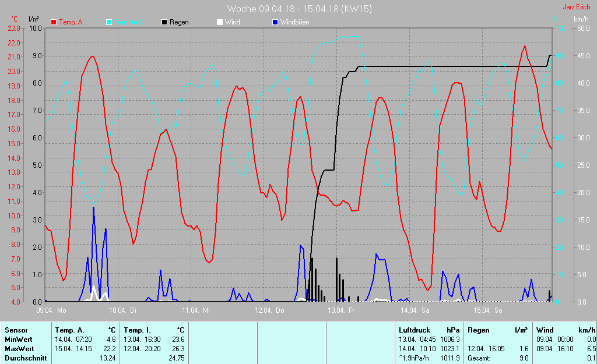Click the '14.04. 10:10' maximum pressure time
This screenshot has height=364, width=597.
pyautogui.click(x=417, y=348)
